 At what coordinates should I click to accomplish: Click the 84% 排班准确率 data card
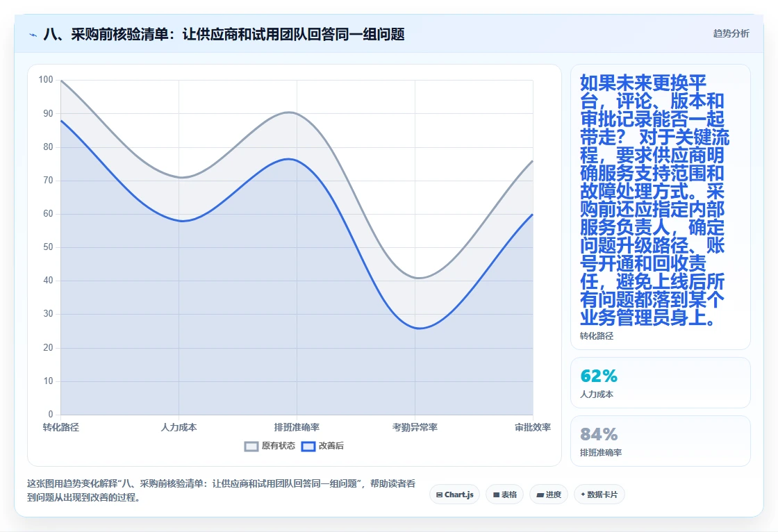[x=661, y=441]
